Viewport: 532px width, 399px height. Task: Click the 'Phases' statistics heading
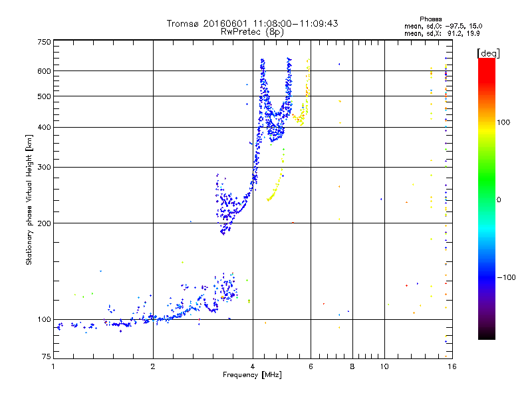430,19
